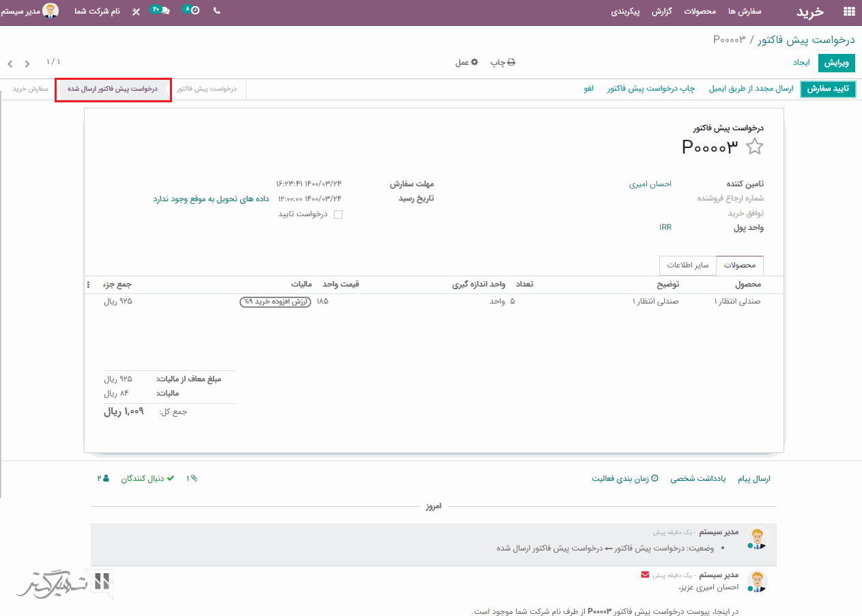Switch to the سایر اطلاعات tab
The image size is (862, 616).
coord(687,265)
